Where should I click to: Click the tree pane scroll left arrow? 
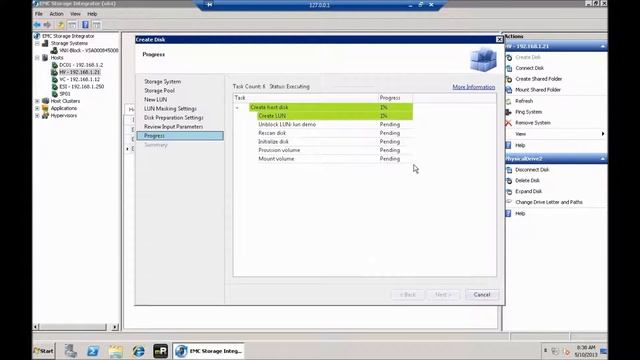point(36,327)
